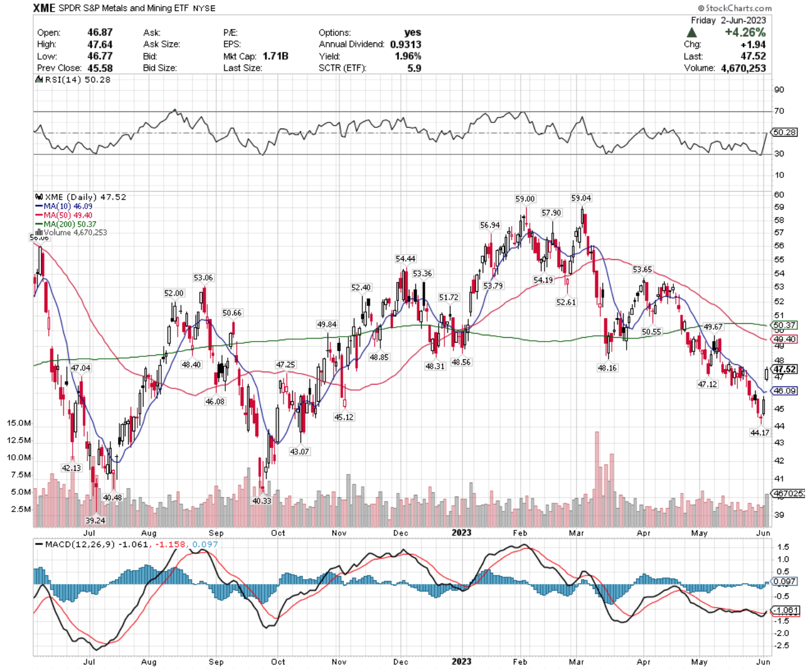Click the Options value yes
The width and height of the screenshot is (810, 672).
[413, 33]
